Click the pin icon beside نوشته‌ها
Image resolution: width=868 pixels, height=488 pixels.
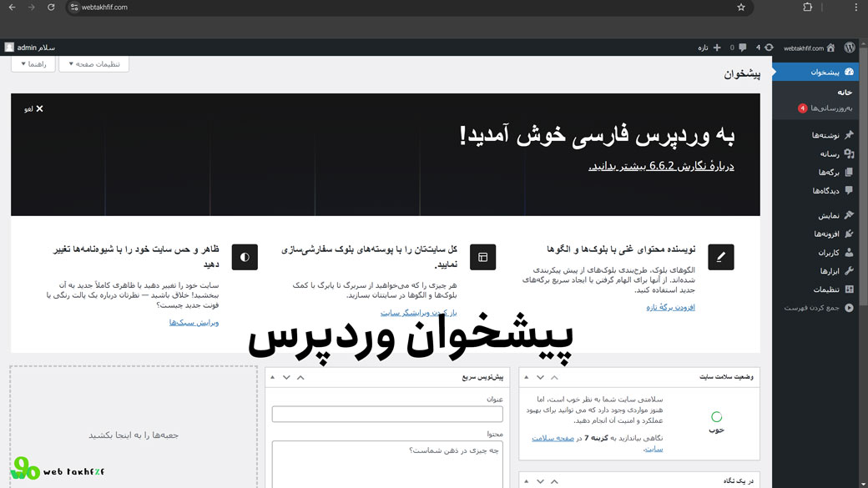tap(849, 135)
